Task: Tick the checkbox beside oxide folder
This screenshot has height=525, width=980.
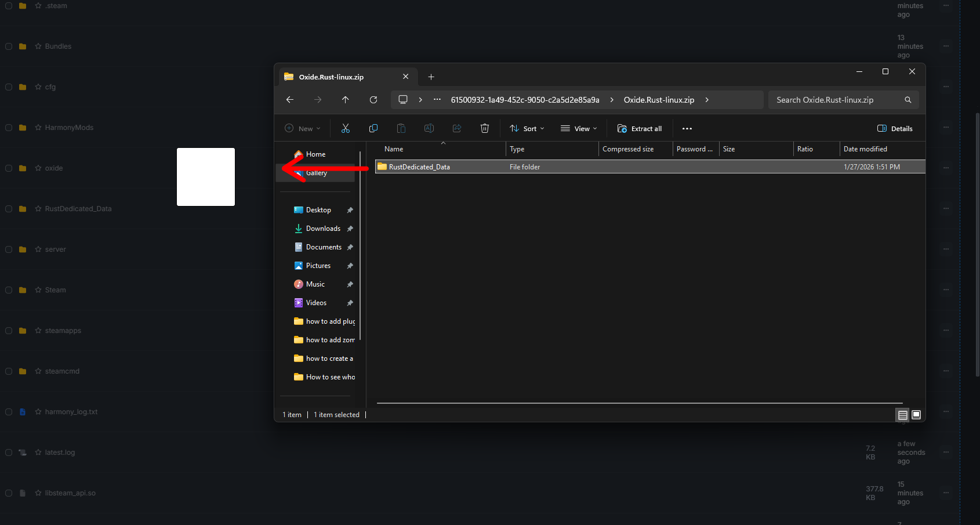Action: [9, 168]
